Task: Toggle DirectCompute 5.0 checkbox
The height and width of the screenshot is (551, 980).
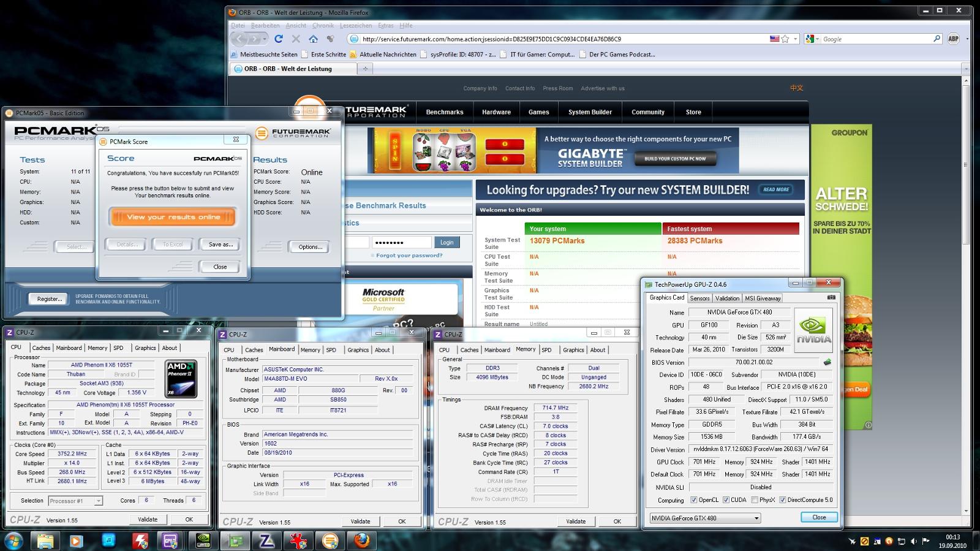Action: click(782, 500)
